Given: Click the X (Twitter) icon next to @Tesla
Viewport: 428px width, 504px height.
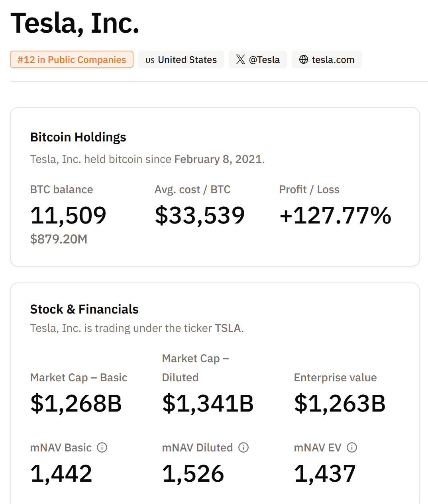Looking at the screenshot, I should 241,59.
